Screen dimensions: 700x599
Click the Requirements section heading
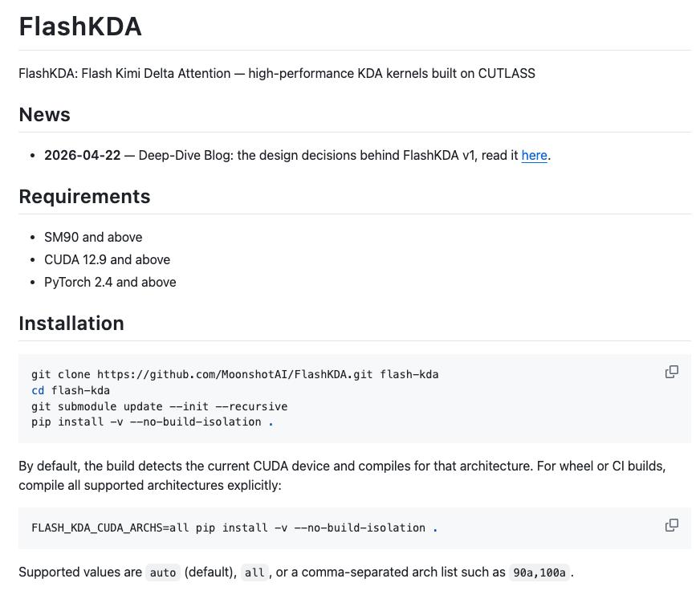click(x=85, y=197)
